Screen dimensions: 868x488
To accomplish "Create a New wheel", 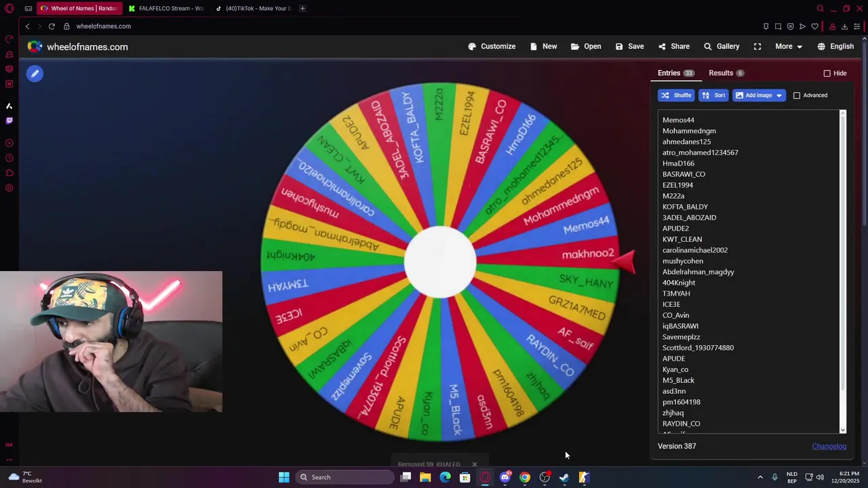I will (x=544, y=46).
